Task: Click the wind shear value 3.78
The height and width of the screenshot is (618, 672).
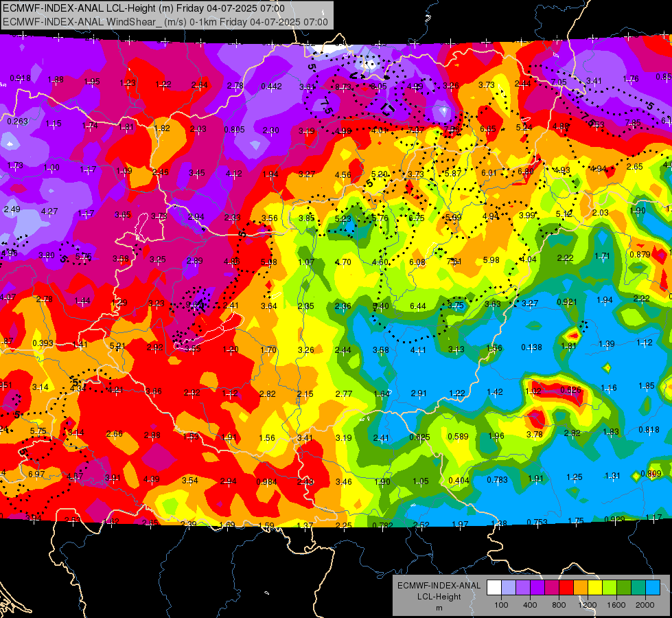Action: pos(535,435)
